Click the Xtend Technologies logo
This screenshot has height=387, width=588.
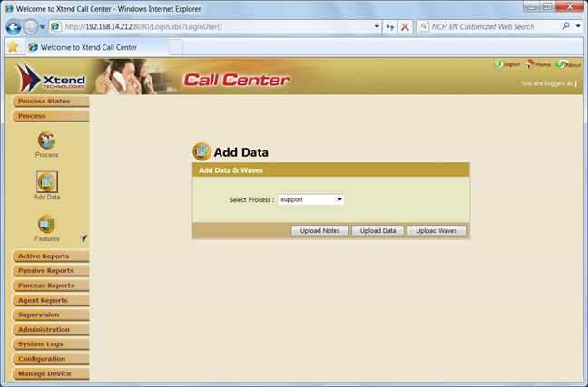pos(51,78)
